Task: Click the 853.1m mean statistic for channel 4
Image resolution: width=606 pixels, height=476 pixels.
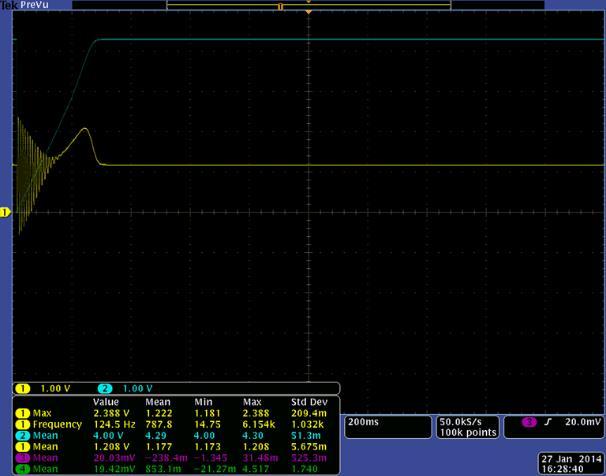Action: click(163, 469)
